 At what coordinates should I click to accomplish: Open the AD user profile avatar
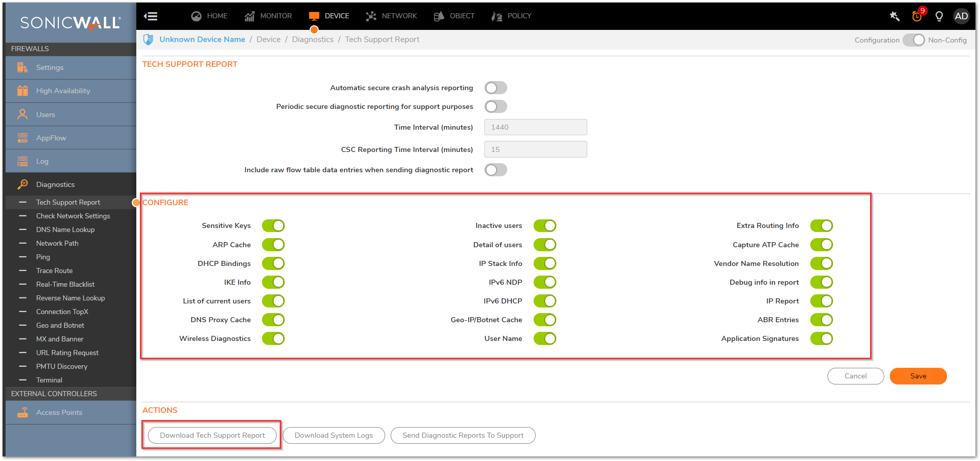(x=961, y=16)
